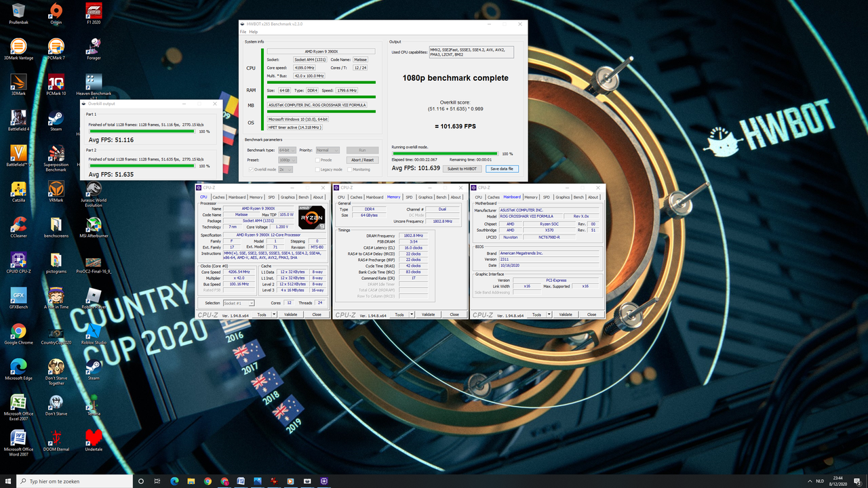This screenshot has height=488, width=868.
Task: Toggle the Pmode checkbox
Action: pos(317,160)
